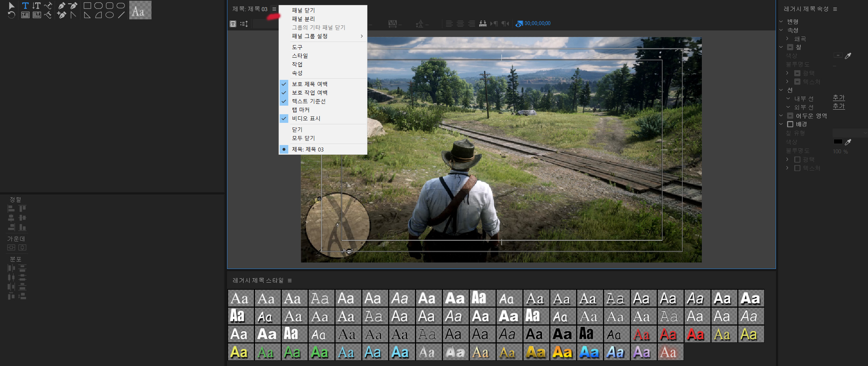Screen dimensions: 868x366
Task: Select the Rotation tool
Action: [x=11, y=15]
